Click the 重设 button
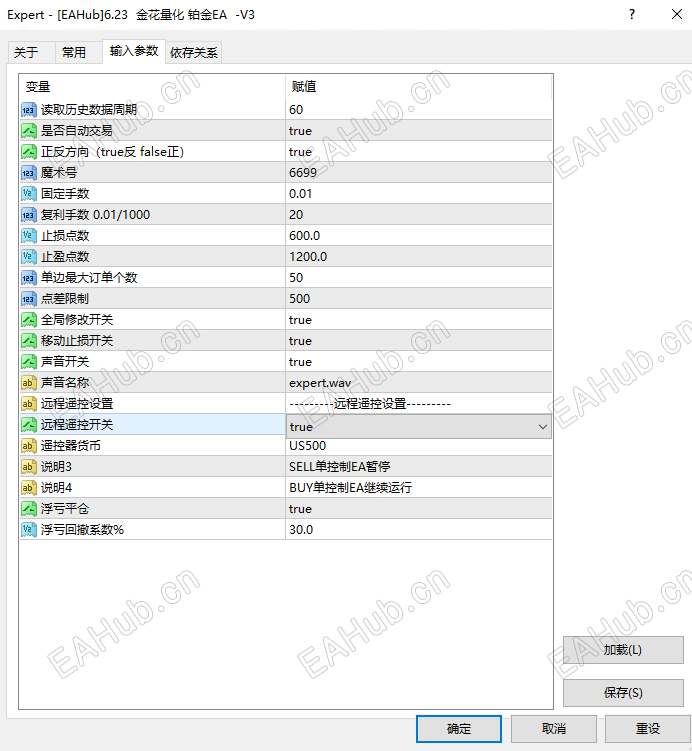 coord(647,729)
